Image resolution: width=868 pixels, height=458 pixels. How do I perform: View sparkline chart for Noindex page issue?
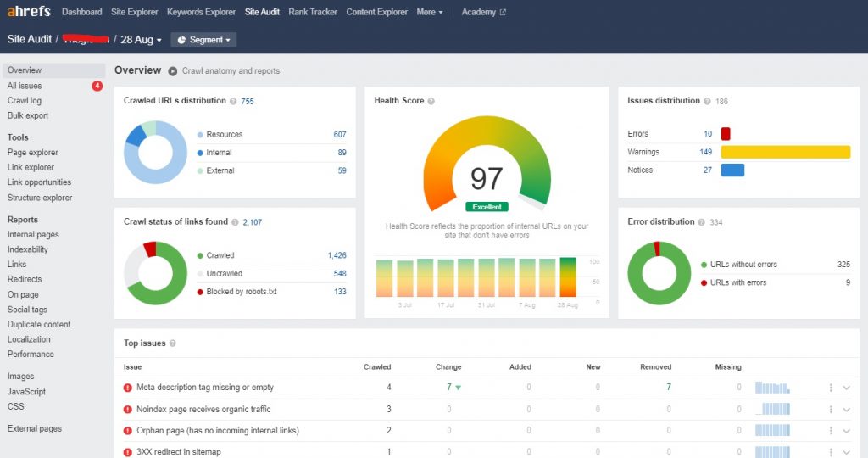click(x=772, y=410)
